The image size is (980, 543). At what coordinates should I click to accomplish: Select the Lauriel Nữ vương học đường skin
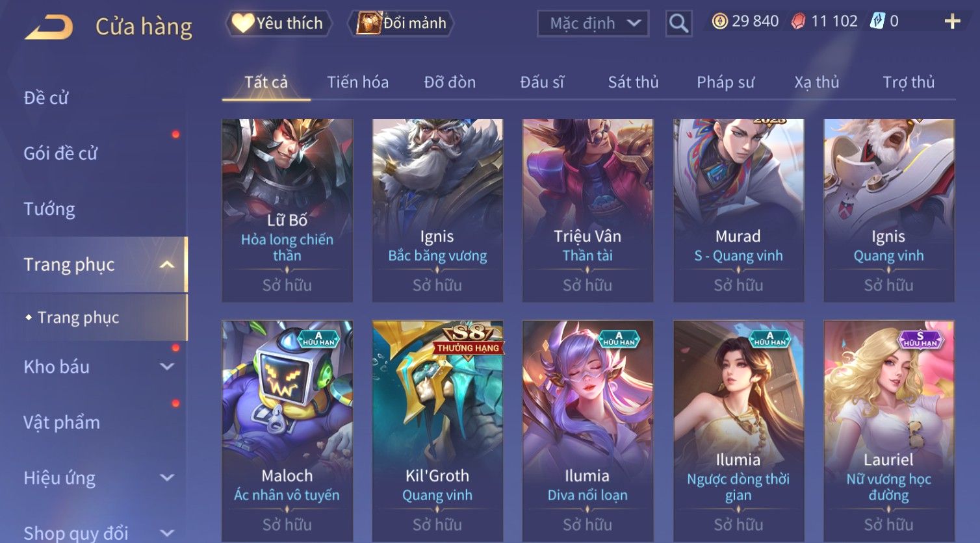889,431
